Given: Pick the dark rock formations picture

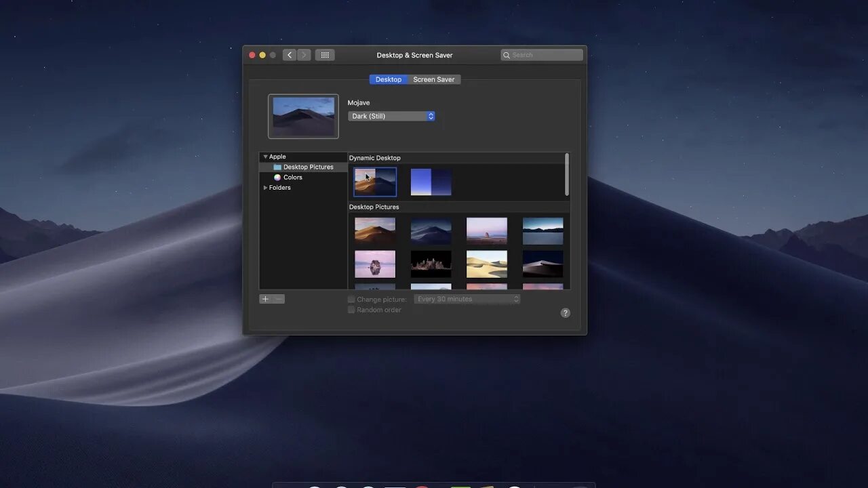Looking at the screenshot, I should (x=431, y=264).
